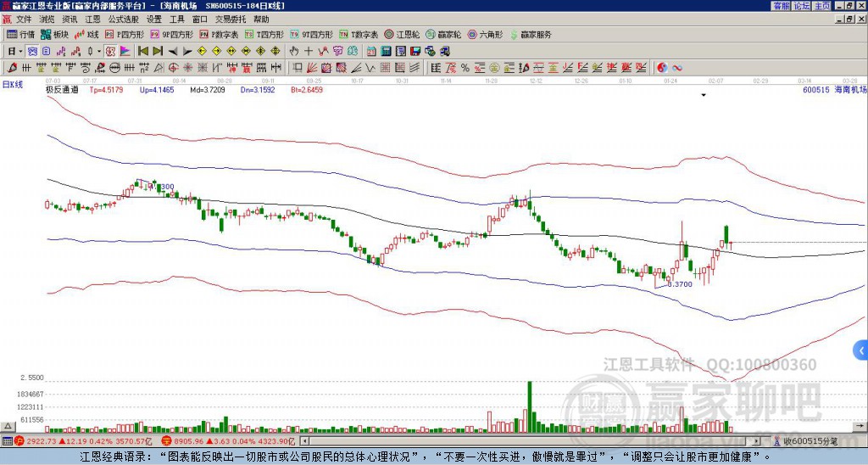Open the T四方形 tool
Image resolution: width=868 pixels, height=465 pixels.
tap(264, 34)
